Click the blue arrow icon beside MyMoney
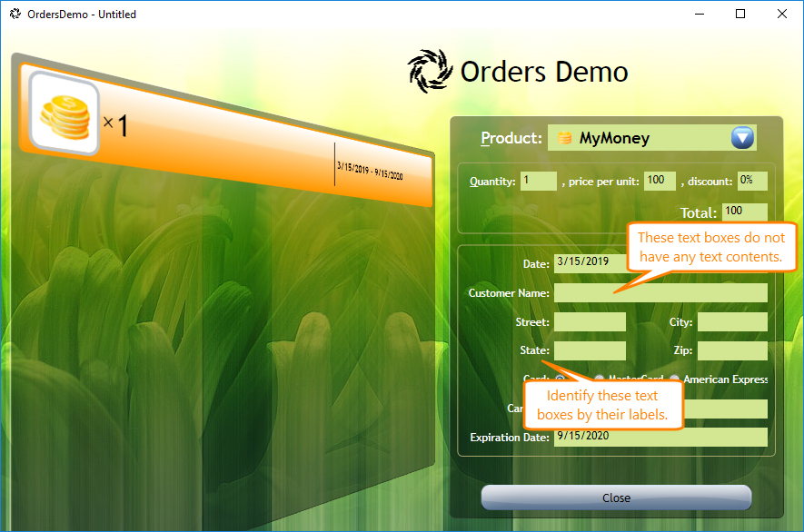This screenshot has height=532, width=804. 742,137
